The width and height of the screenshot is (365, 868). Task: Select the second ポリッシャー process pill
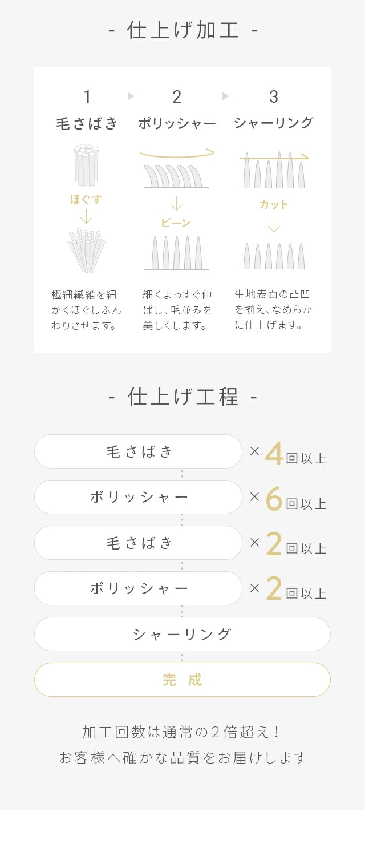(139, 588)
